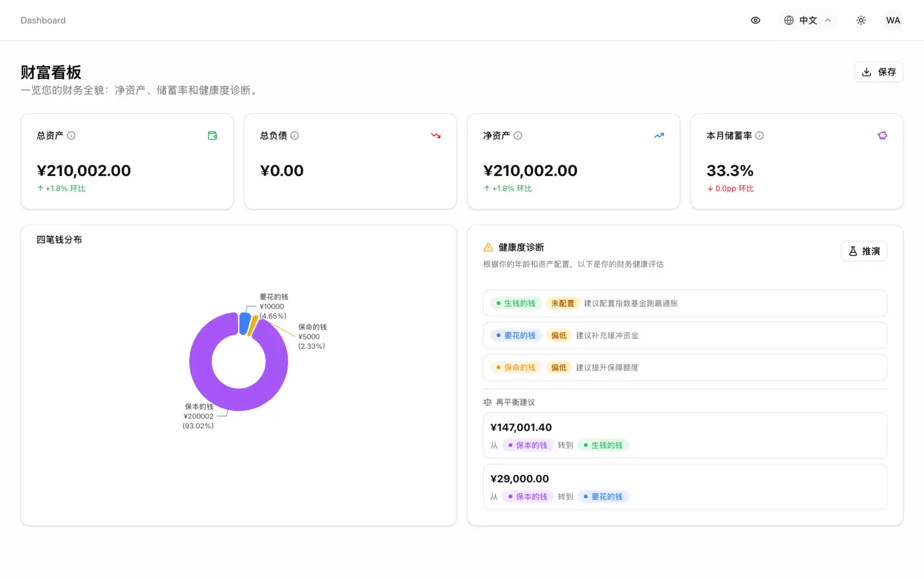
Task: Open the 中文 language dropdown
Action: click(808, 21)
